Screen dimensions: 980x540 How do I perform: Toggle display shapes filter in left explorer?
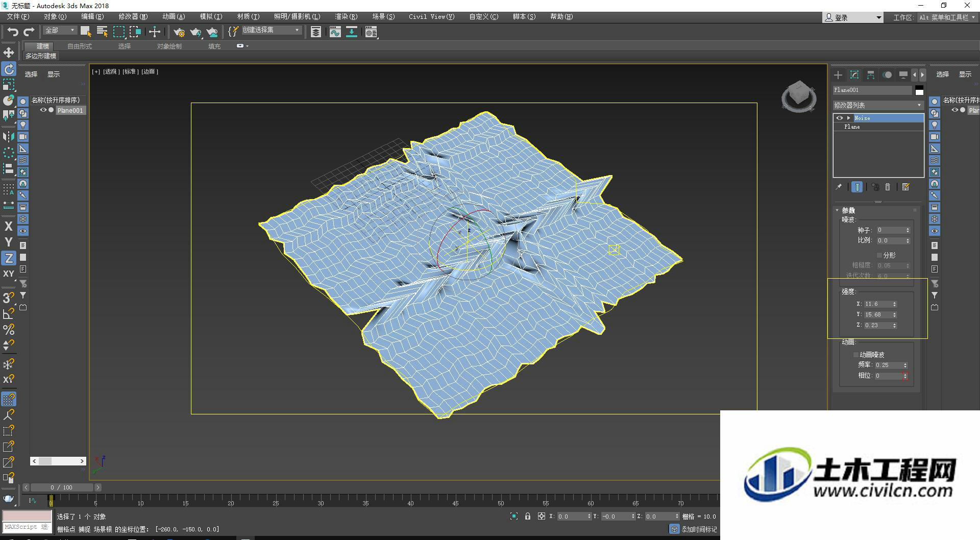[x=23, y=113]
